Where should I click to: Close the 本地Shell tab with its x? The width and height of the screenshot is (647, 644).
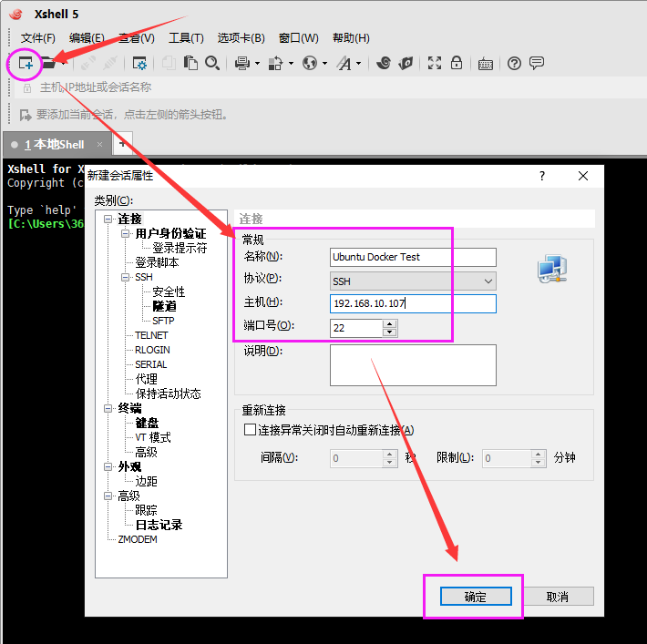pyautogui.click(x=99, y=145)
